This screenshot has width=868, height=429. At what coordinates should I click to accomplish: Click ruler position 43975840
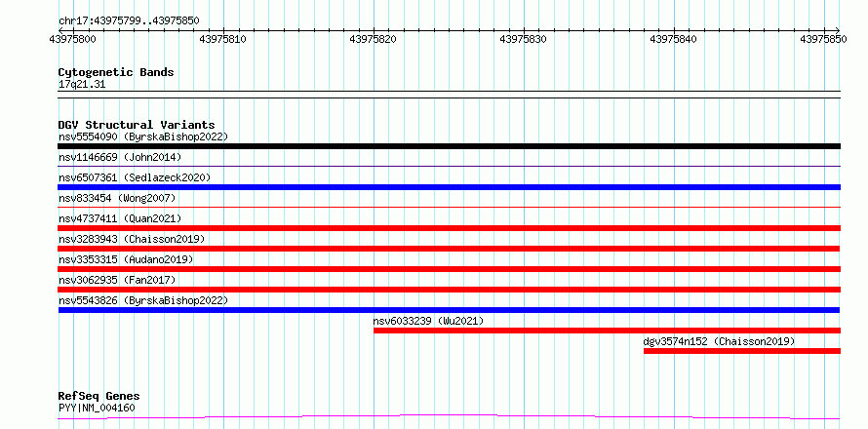pos(674,39)
